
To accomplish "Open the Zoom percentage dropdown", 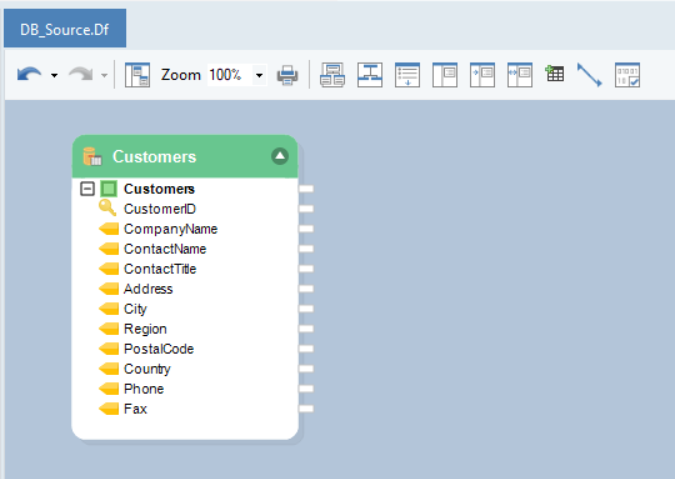I will (x=259, y=76).
